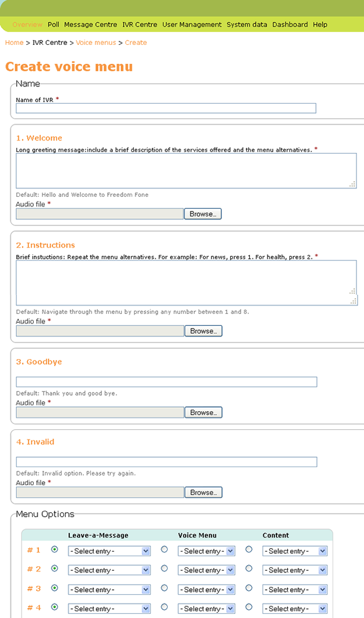Open the Dashboard menu item
The width and height of the screenshot is (364, 618).
point(290,24)
